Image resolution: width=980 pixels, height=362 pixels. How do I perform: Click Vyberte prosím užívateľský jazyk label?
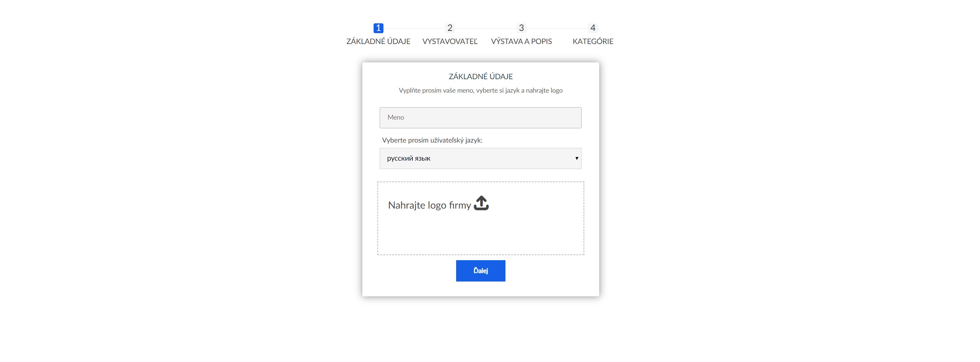(432, 141)
